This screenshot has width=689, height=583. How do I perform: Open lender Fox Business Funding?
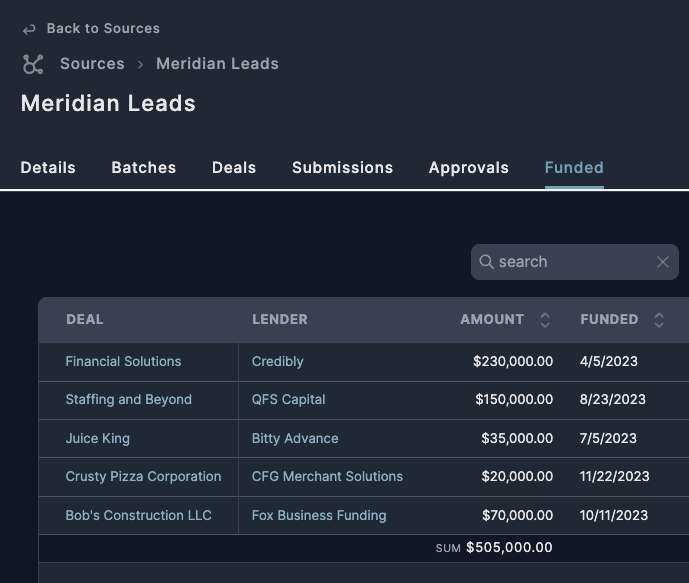pos(318,515)
